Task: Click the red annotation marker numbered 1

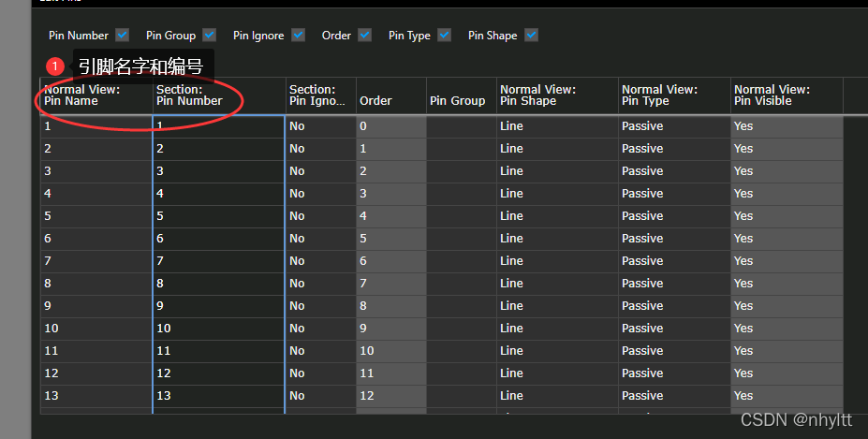Action: (x=56, y=66)
